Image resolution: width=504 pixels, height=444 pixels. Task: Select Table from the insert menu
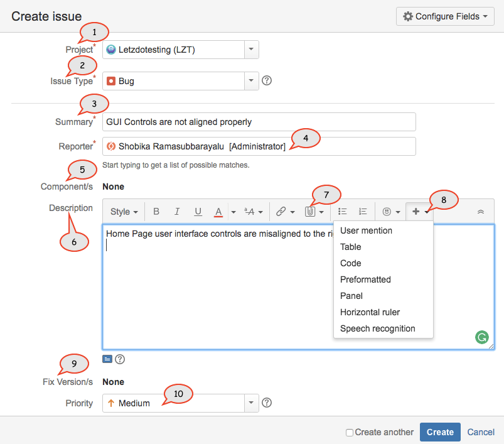tap(350, 247)
